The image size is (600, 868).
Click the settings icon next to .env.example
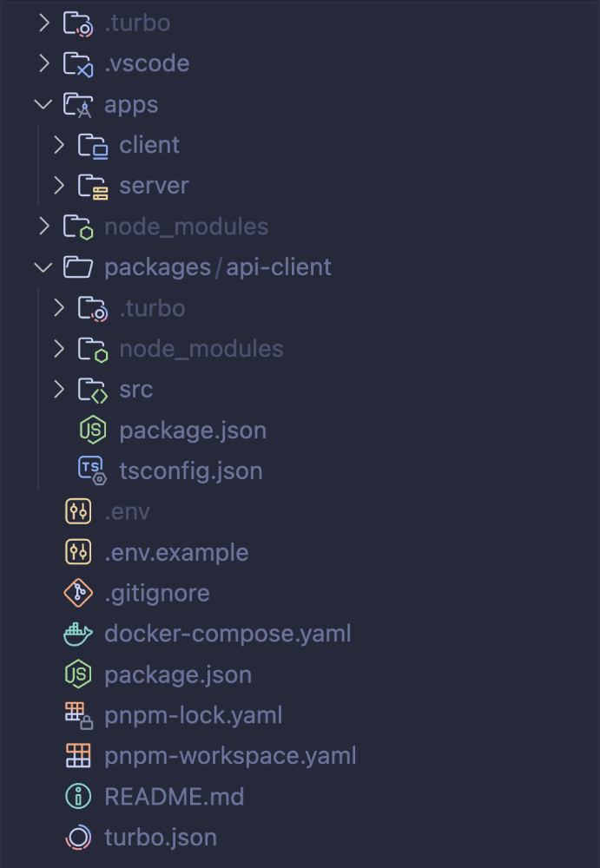coord(78,552)
